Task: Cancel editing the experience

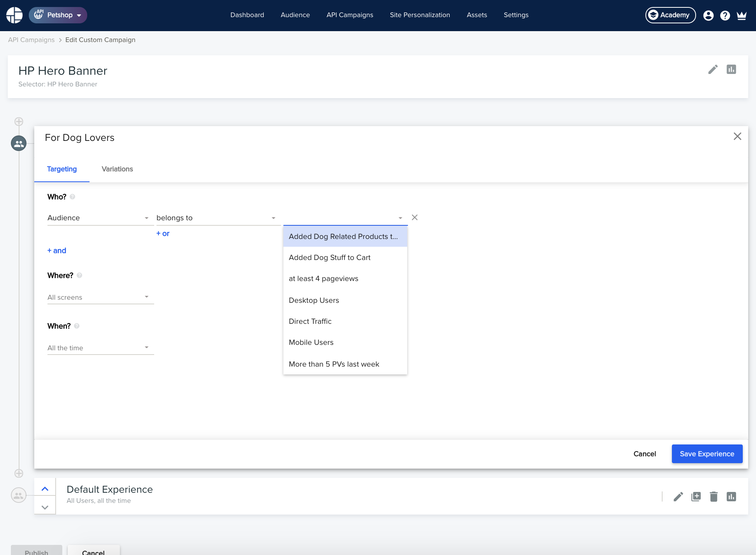Action: pyautogui.click(x=645, y=454)
